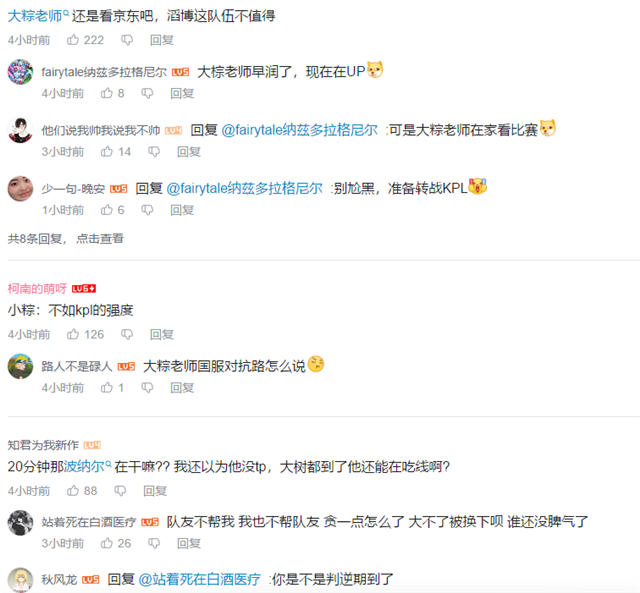Open the @站着死在白酒医疗 mention link

pos(199,579)
